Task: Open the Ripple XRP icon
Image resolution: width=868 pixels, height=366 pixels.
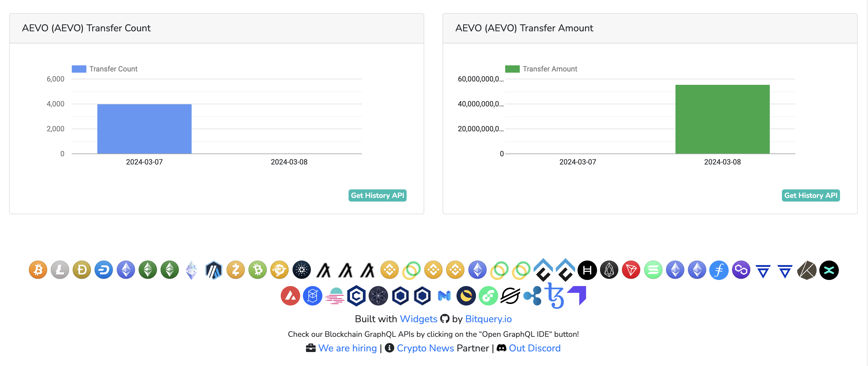Action: coord(533,296)
